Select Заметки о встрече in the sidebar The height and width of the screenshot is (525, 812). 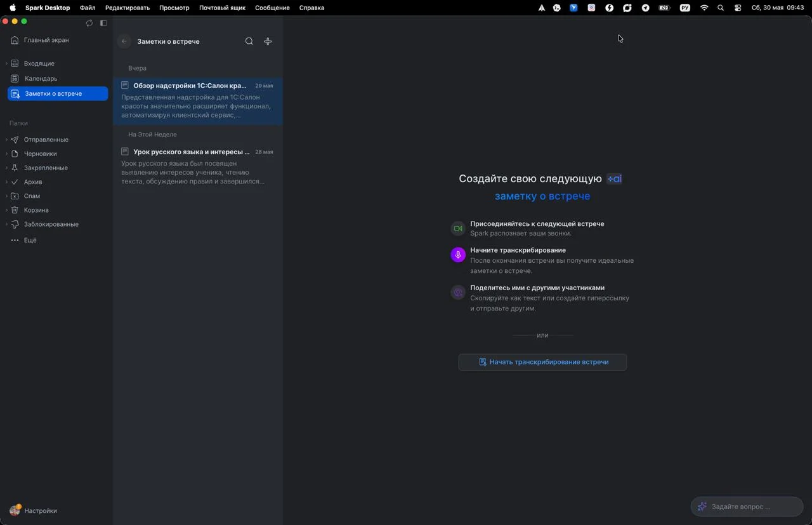click(x=58, y=93)
